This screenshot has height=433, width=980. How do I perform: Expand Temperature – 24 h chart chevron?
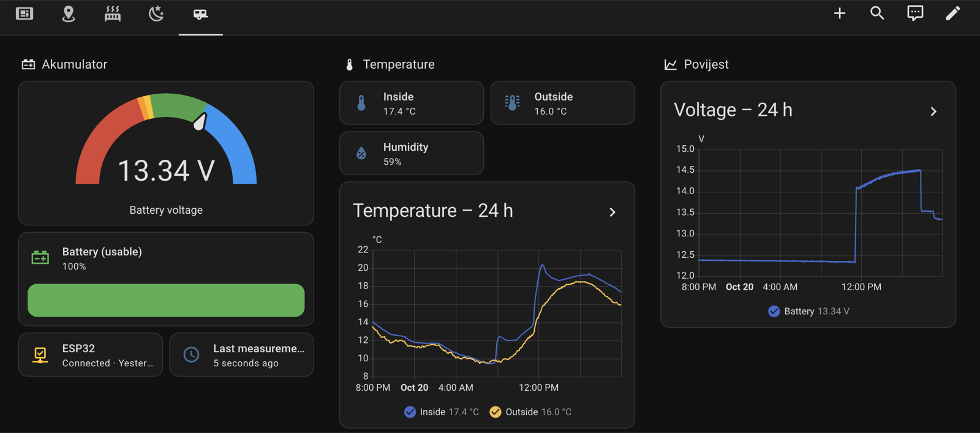pos(612,212)
